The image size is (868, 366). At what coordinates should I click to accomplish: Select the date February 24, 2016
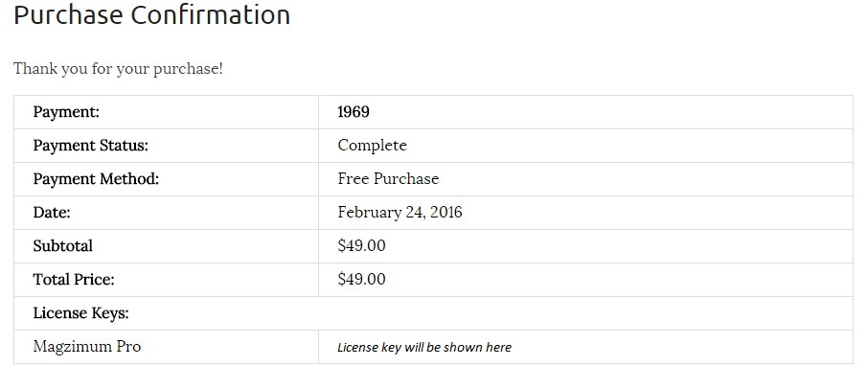(x=400, y=213)
